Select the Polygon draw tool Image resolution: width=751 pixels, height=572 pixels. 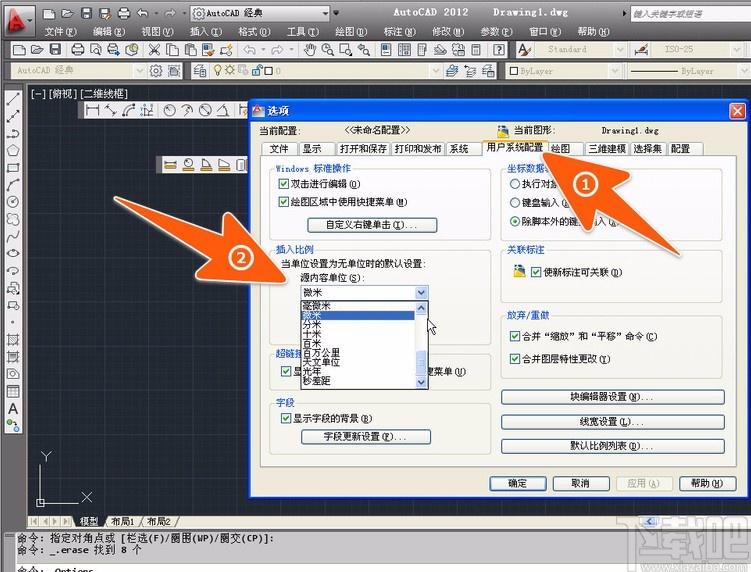pyautogui.click(x=13, y=150)
